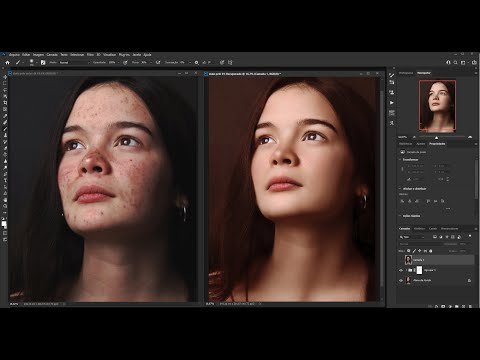Open the brush settings panel icon
This screenshot has width=480, height=360.
[43, 62]
